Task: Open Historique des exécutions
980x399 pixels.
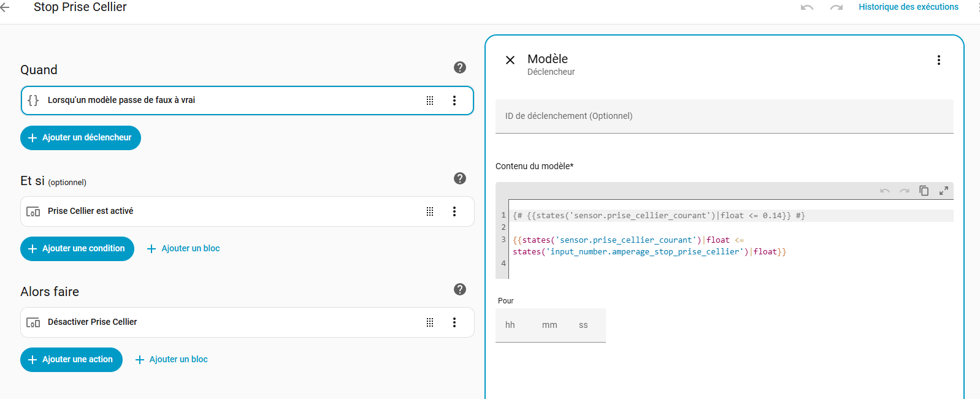Action: coord(908,7)
